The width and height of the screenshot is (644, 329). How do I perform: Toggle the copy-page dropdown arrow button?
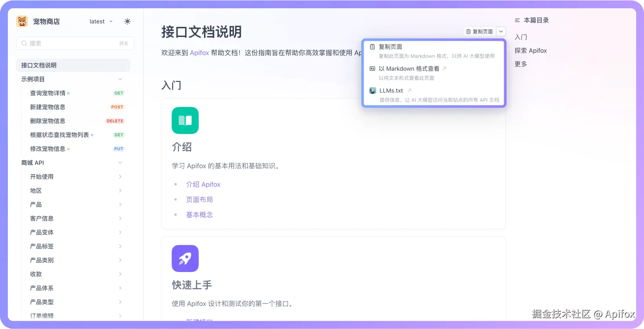(501, 31)
